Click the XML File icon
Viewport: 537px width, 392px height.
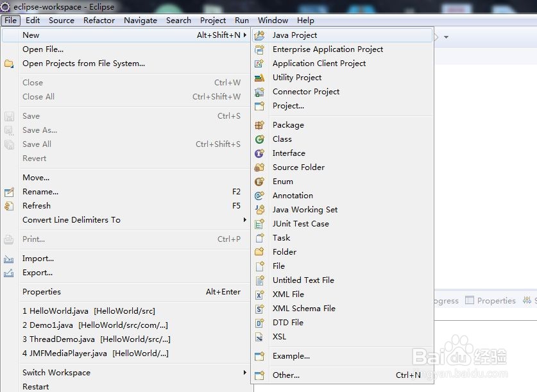click(260, 294)
